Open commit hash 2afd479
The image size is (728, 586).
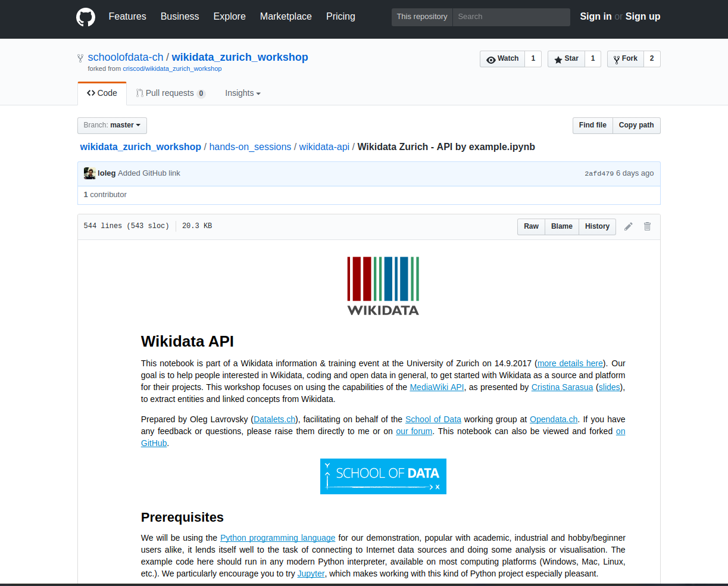(599, 174)
